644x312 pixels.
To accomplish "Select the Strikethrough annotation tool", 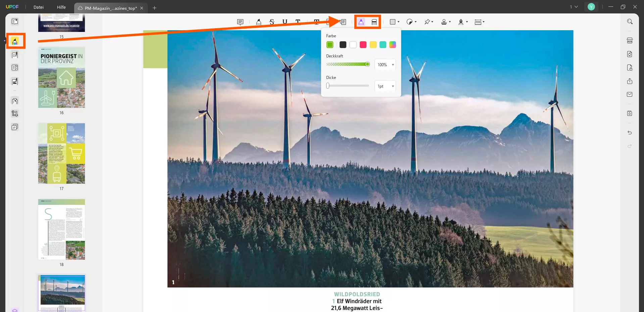I will point(271,21).
